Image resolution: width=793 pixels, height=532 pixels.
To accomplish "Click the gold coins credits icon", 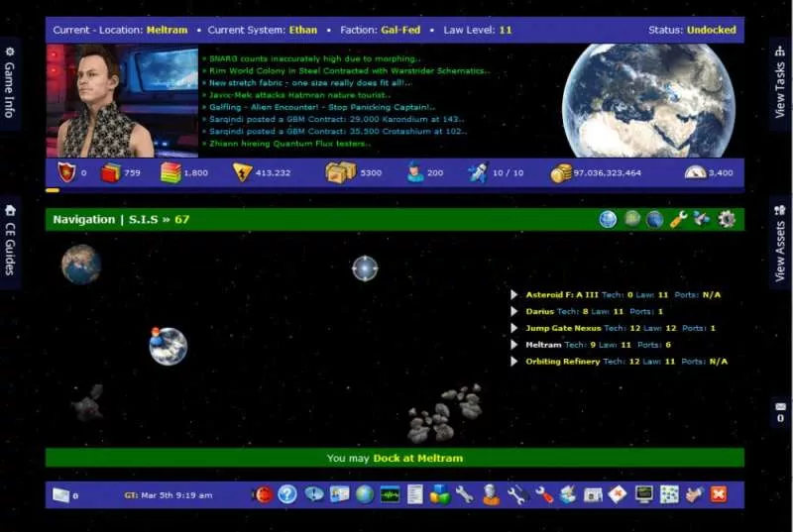I will pos(561,172).
